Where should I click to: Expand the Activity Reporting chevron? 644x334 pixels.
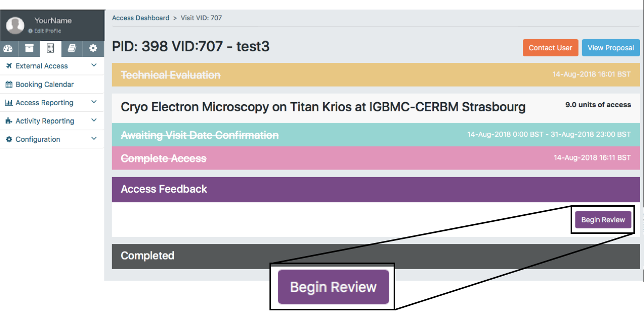point(94,121)
